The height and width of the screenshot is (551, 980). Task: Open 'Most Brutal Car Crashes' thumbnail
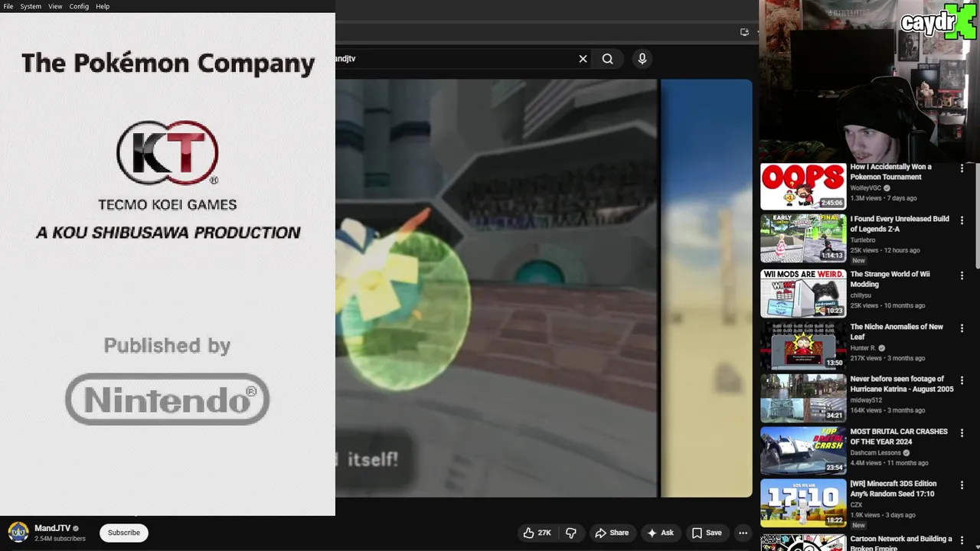coord(803,451)
